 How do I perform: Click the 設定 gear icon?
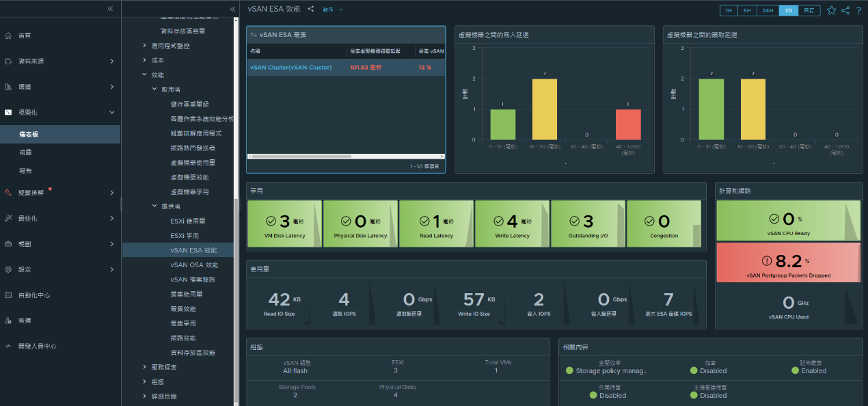tap(8, 269)
